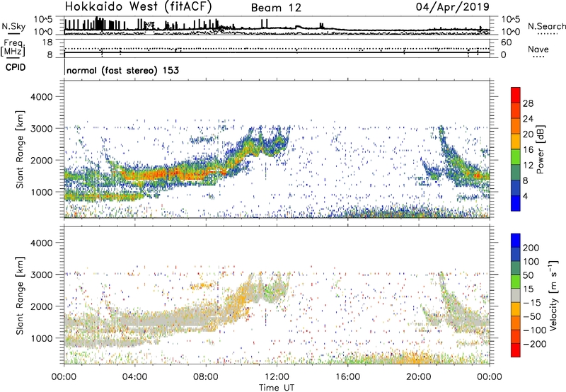The width and height of the screenshot is (566, 392).
Task: Click the blue top swatch in Velocity colorbar
Action: 516,241
